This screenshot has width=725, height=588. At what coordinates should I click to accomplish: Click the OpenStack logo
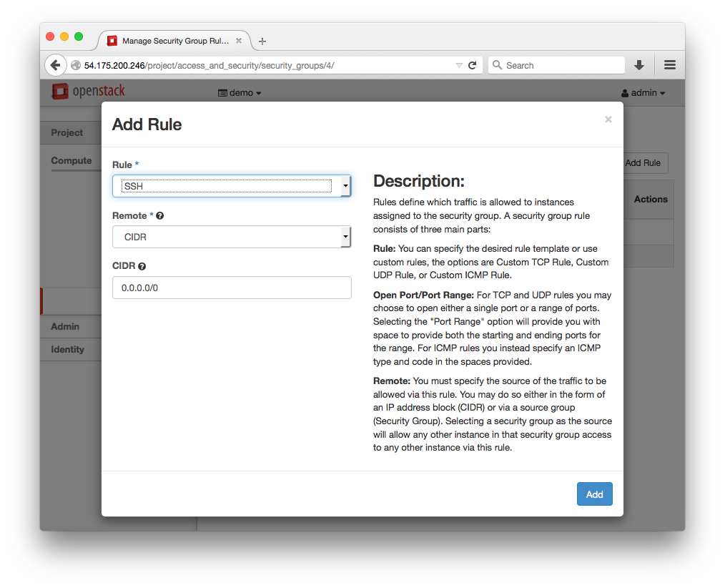(89, 92)
